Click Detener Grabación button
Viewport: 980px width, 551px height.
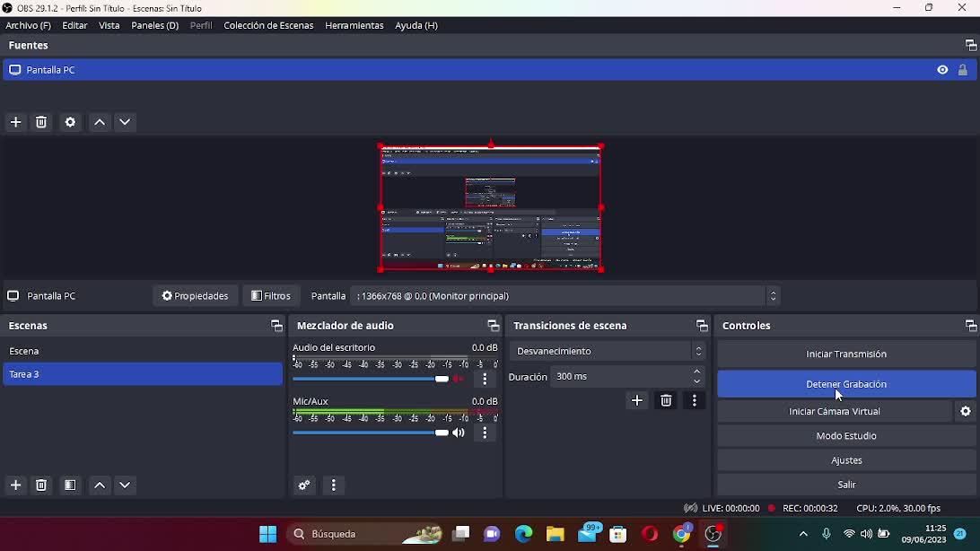[845, 384]
